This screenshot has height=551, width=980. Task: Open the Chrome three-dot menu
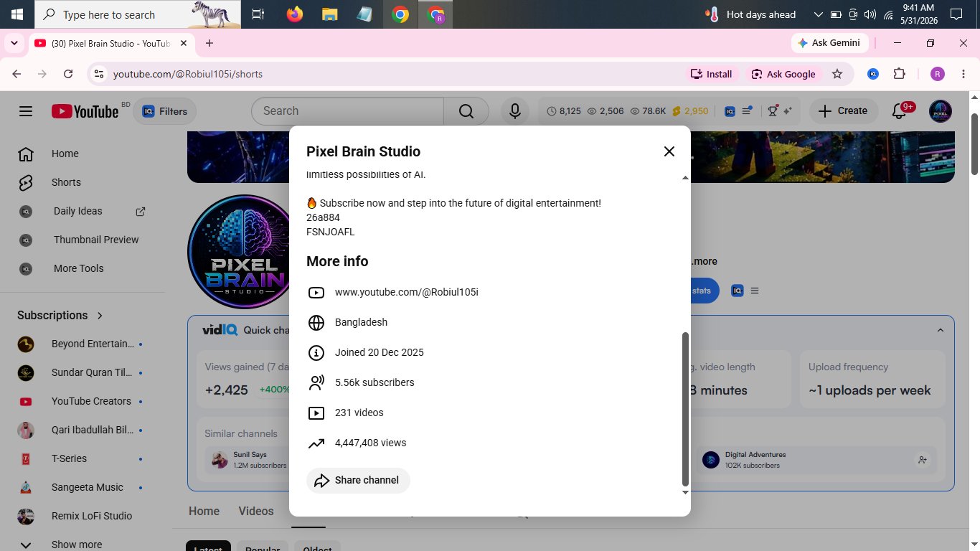pos(963,74)
